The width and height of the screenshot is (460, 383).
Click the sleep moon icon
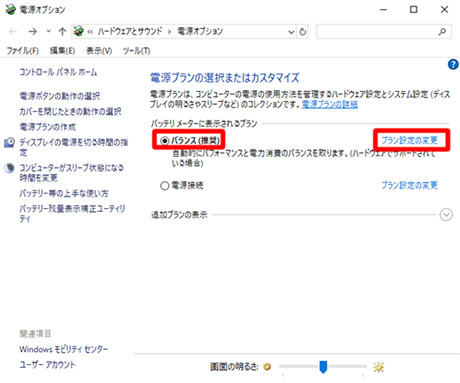click(x=9, y=168)
